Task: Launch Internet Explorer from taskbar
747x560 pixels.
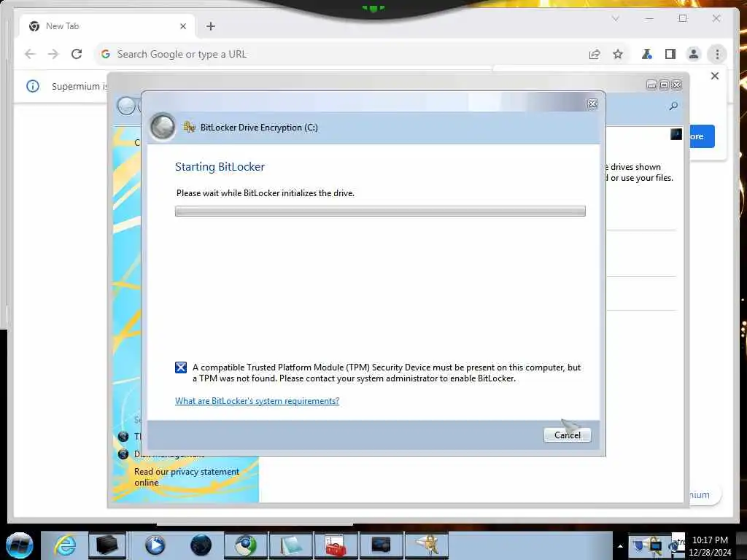Action: tap(65, 545)
